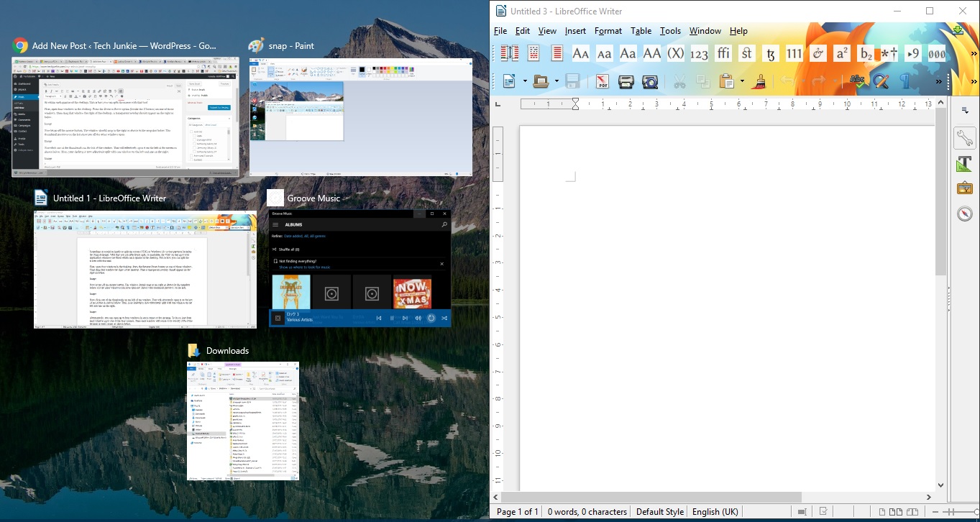Viewport: 980px width, 522px height.
Task: Run the spelling check (Abc icon)
Action: [x=856, y=81]
